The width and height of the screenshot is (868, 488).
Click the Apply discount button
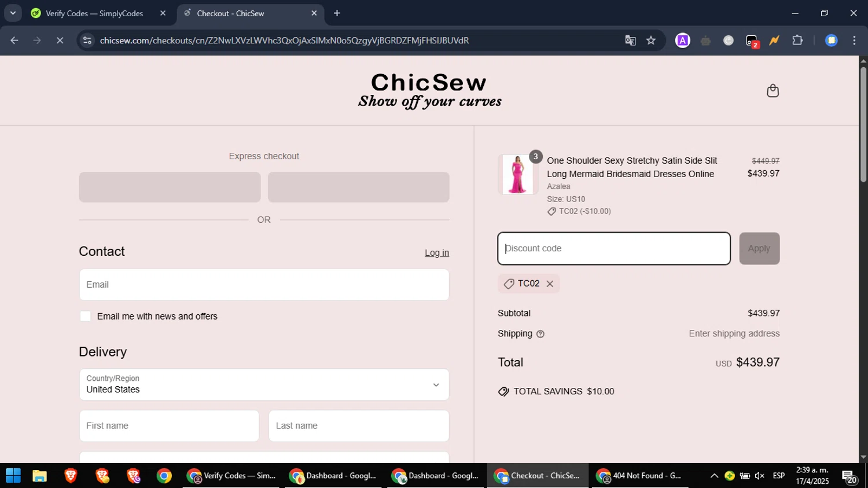coord(759,248)
